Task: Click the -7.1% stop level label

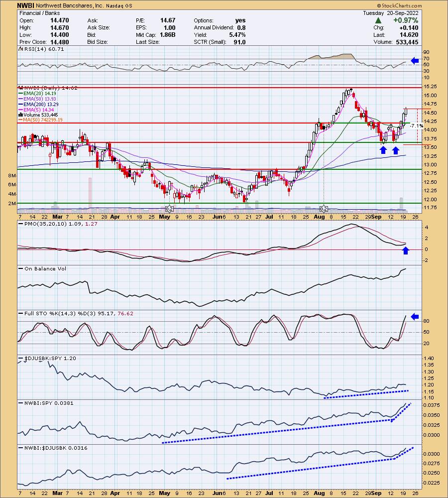Action: coord(416,126)
